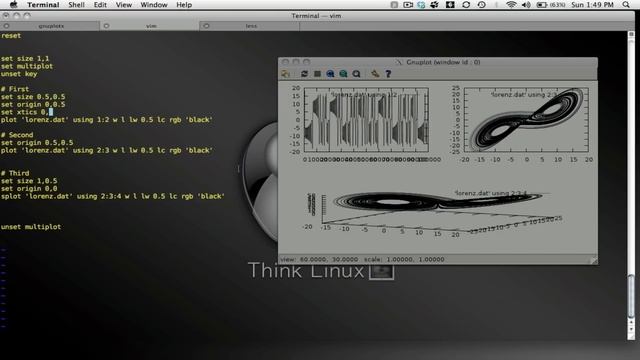Viewport: 640px width, 360px height.
Task: Click the Gnuplot window title bar
Action: (438, 62)
